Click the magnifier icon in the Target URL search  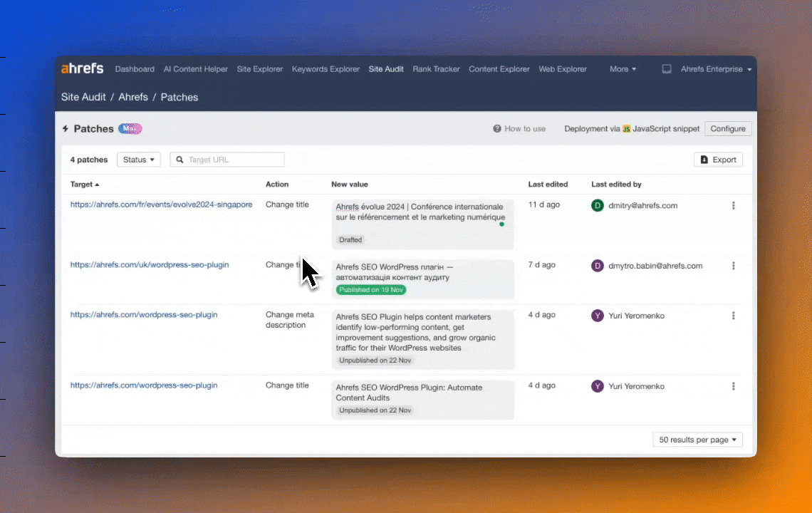179,160
